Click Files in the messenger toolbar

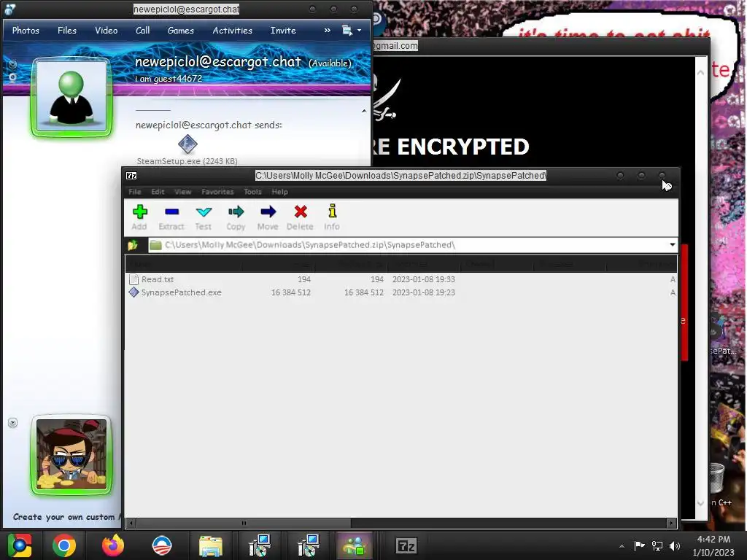tap(67, 31)
